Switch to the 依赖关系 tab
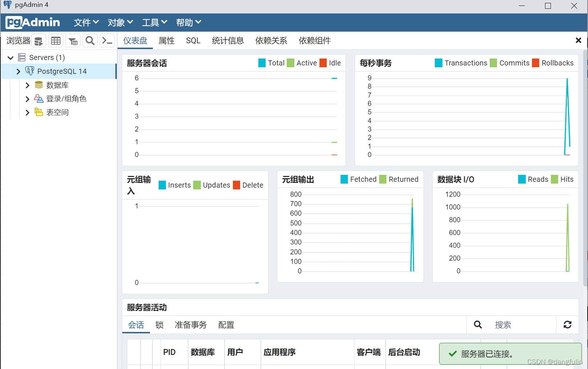 click(271, 41)
